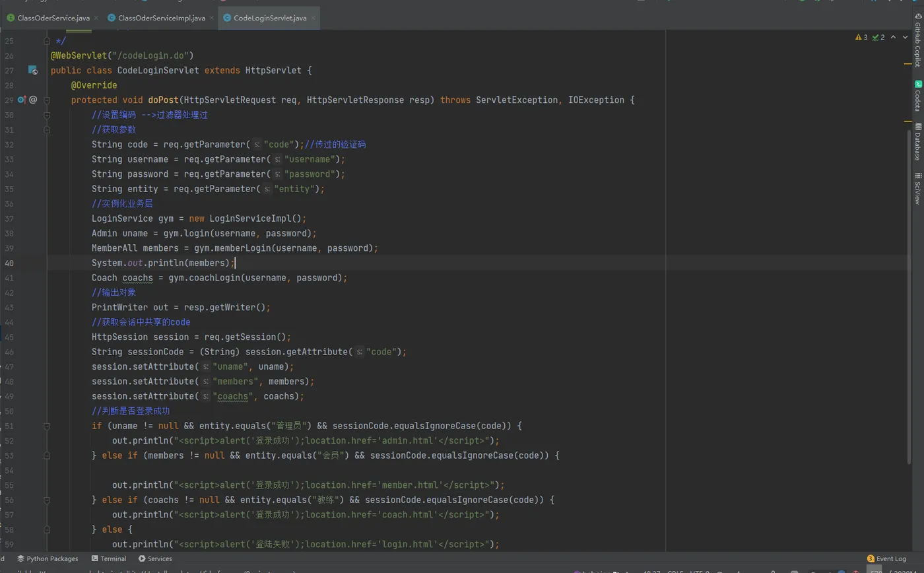Collapse the else-if block at line 56
This screenshot has height=573, width=924.
47,500
